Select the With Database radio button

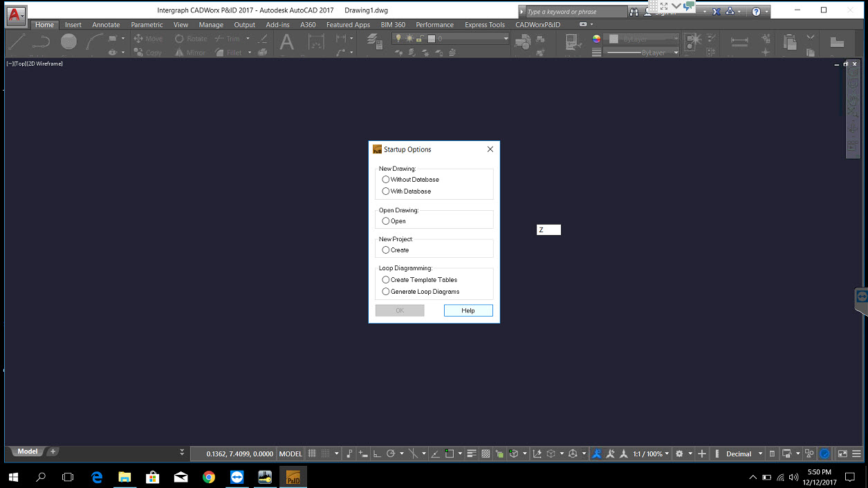click(x=386, y=191)
